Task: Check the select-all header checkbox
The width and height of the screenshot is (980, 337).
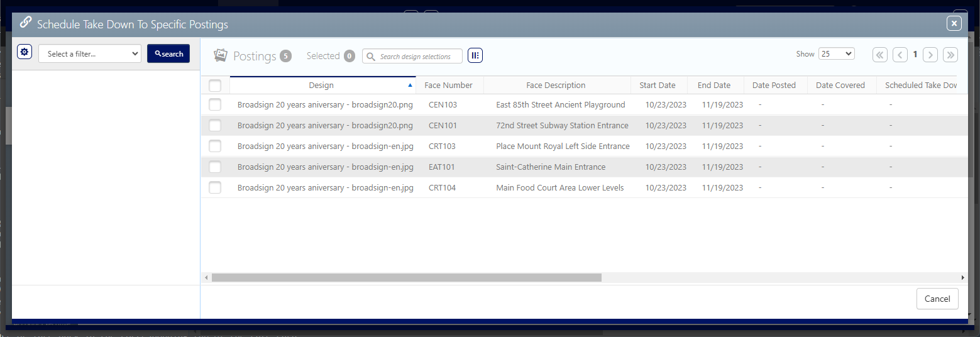Action: pos(215,86)
